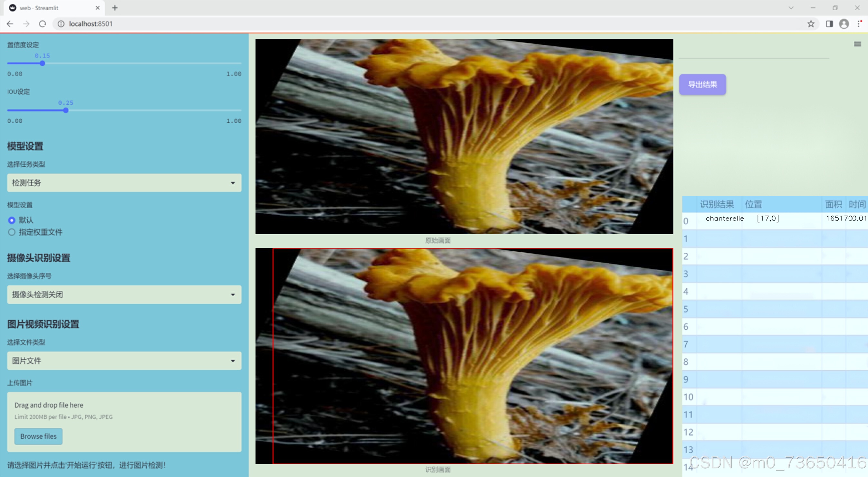This screenshot has height=477, width=868.
Task: Reload the localhost page
Action: click(43, 24)
